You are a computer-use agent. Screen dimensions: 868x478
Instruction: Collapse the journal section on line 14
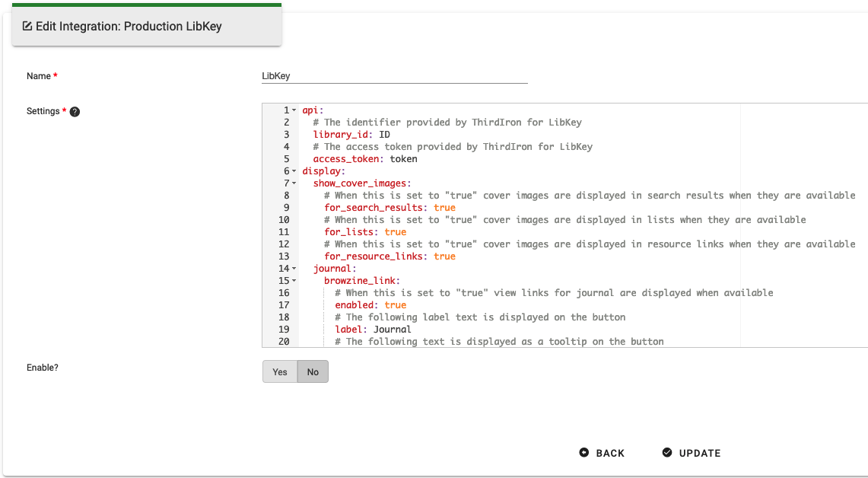click(x=294, y=268)
